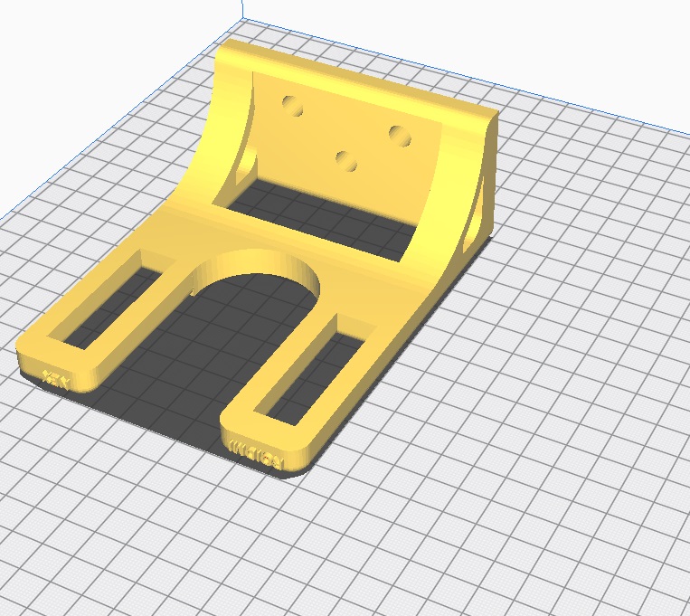Viewport: 690px width, 616px height.
Task: Select the right side triangular gusset of bracket
Action: (x=477, y=206)
